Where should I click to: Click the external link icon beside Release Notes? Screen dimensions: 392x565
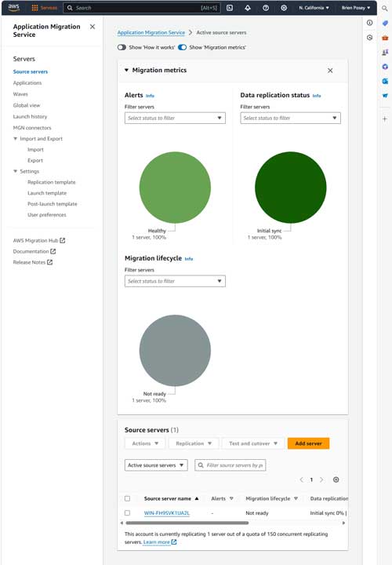[x=49, y=262]
